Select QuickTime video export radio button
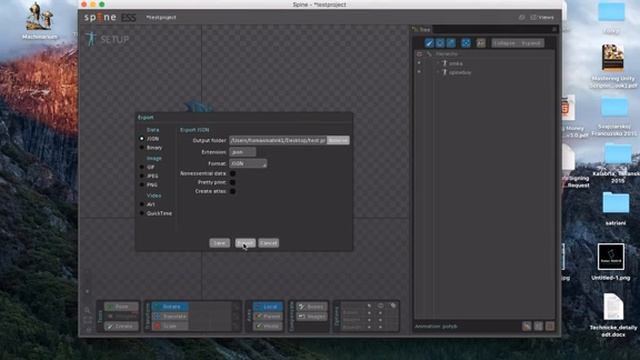The height and width of the screenshot is (360, 640). [x=142, y=213]
